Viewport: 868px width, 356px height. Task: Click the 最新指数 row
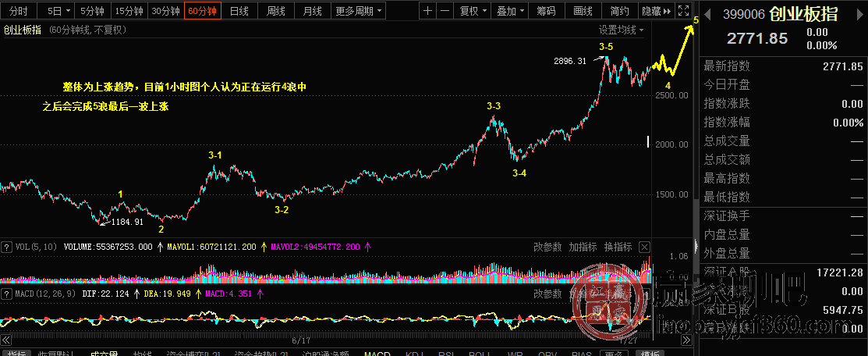click(x=783, y=66)
